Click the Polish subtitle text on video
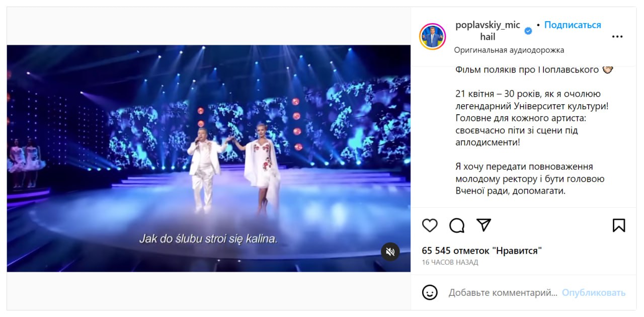The image size is (644, 317). point(208,239)
